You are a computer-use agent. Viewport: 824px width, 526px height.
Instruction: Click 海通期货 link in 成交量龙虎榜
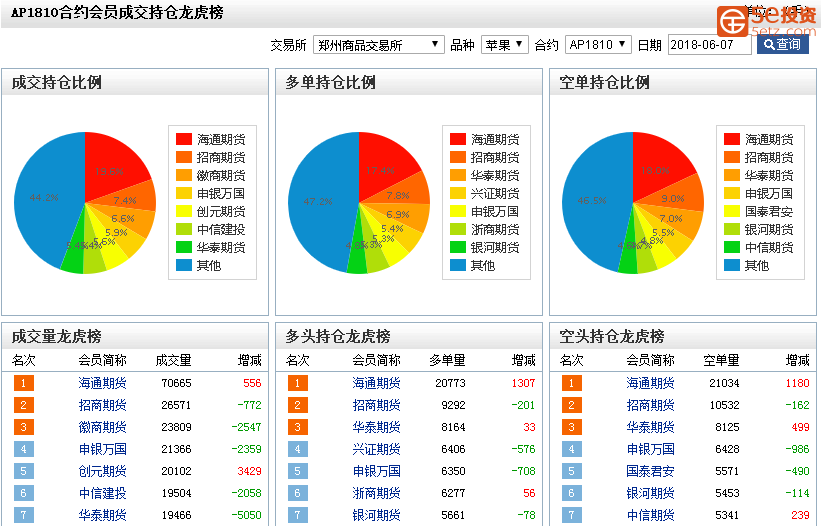pyautogui.click(x=102, y=383)
